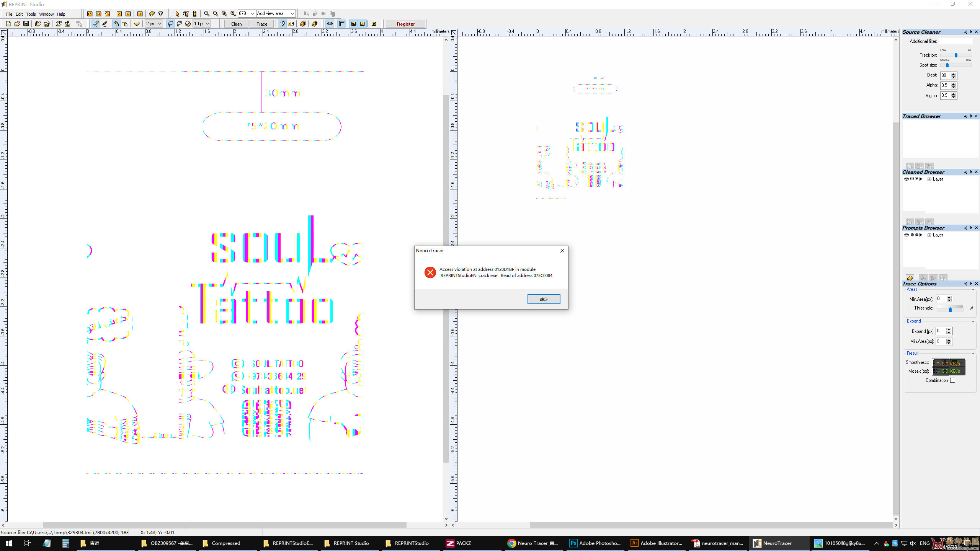Select the pencil drawing tool
The width and height of the screenshot is (980, 551).
point(96,24)
